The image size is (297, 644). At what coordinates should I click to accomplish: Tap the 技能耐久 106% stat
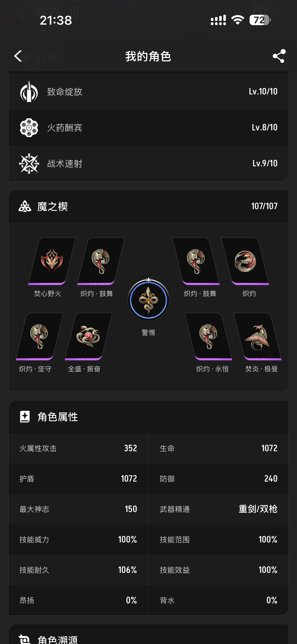(x=79, y=570)
